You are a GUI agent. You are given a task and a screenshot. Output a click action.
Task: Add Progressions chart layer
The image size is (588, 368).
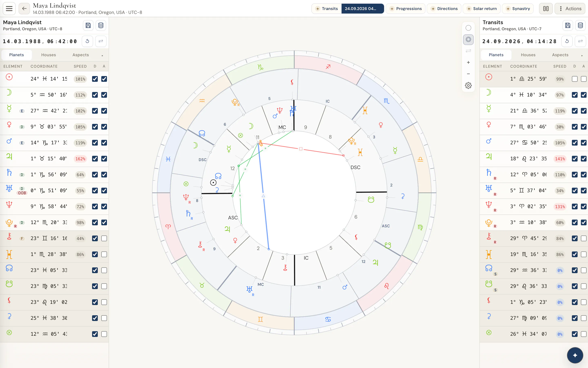(x=405, y=9)
